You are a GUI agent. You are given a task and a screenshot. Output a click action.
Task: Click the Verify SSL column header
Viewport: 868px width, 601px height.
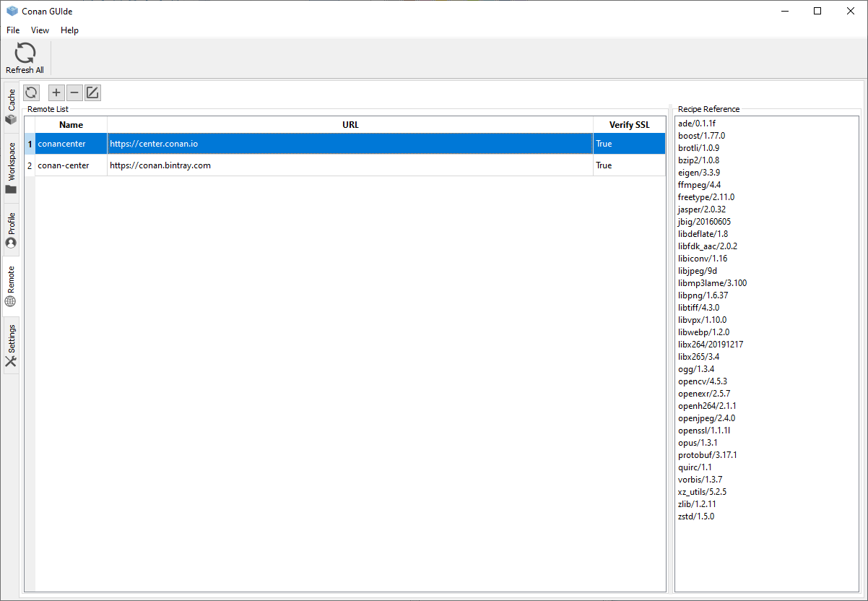coord(629,125)
